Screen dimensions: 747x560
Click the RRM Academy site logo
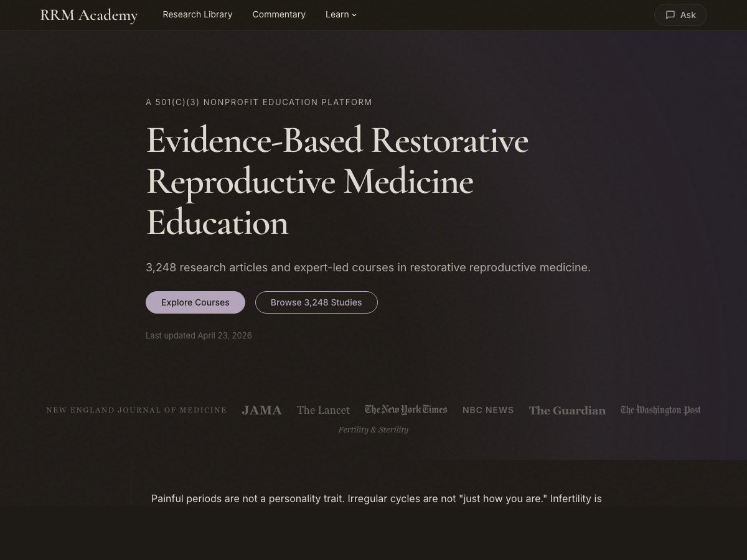(x=89, y=15)
